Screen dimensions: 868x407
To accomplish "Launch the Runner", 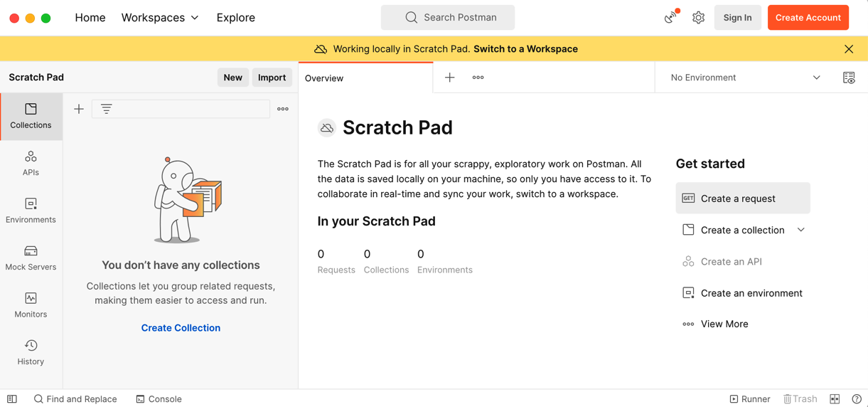I will point(750,399).
